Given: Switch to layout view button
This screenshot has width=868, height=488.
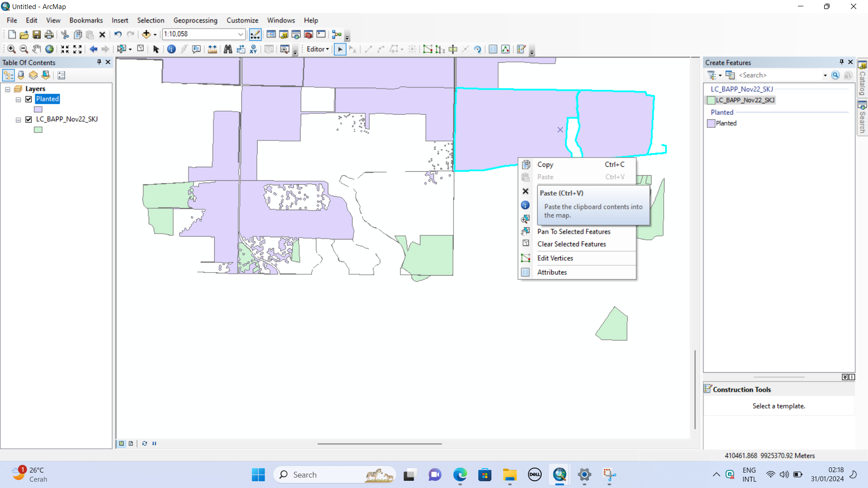Looking at the screenshot, I should pyautogui.click(x=131, y=444).
